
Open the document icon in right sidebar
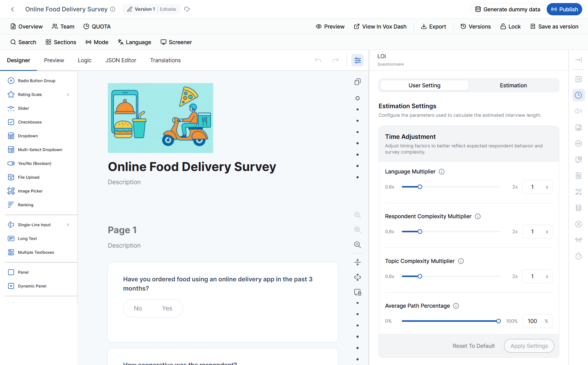[579, 176]
